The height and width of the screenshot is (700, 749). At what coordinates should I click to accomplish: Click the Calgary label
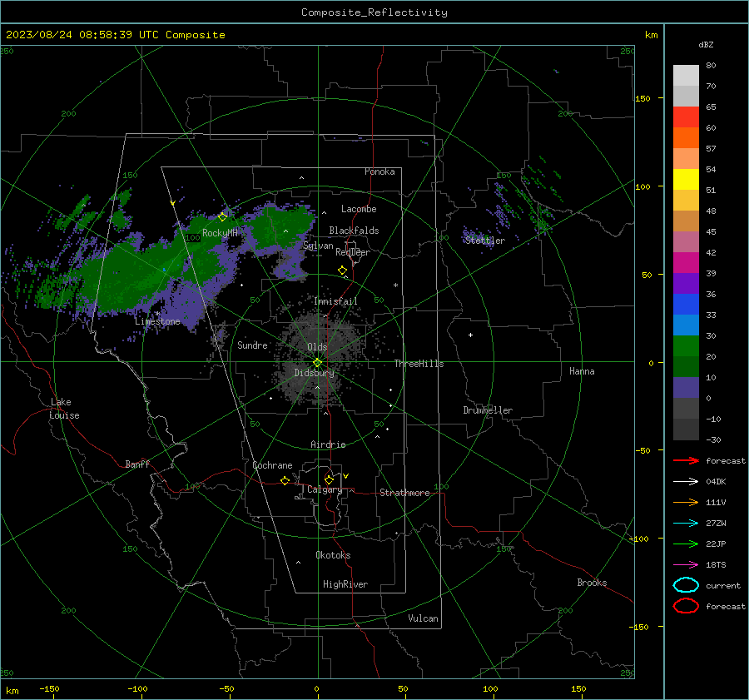coord(325,489)
